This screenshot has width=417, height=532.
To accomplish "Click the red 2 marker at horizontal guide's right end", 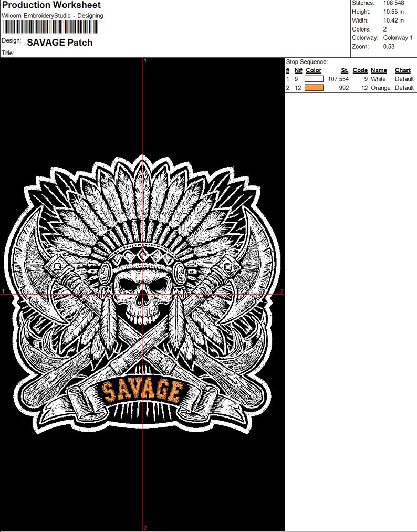I will tap(282, 291).
